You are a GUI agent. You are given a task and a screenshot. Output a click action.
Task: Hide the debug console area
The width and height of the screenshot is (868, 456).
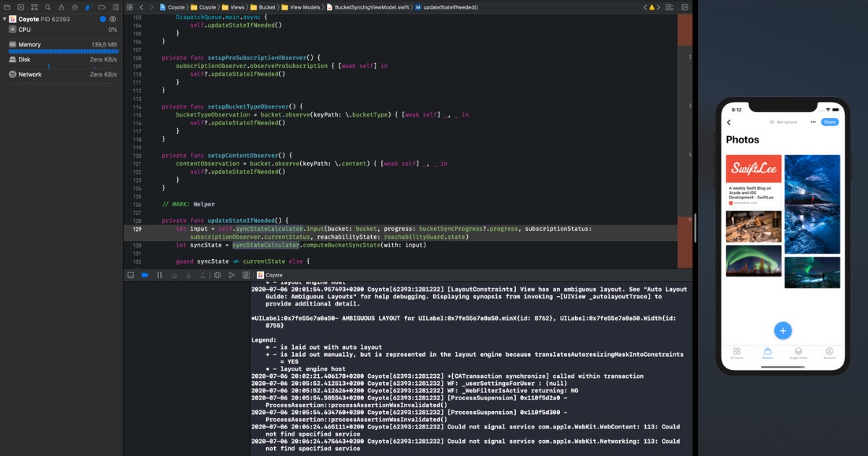[x=131, y=274]
